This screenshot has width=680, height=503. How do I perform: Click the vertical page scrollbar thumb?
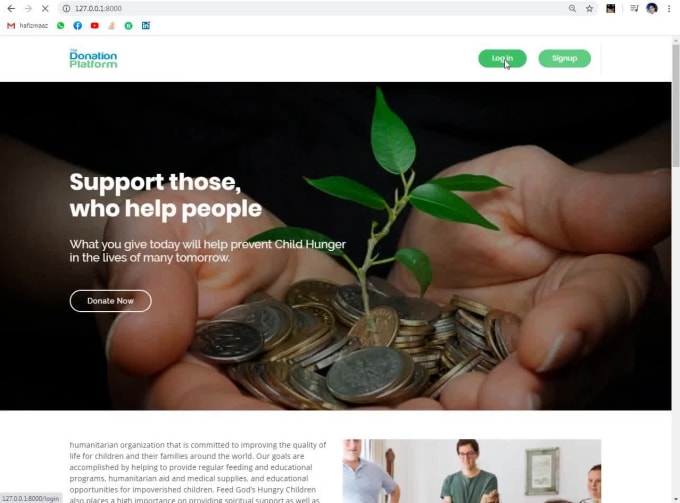676,104
